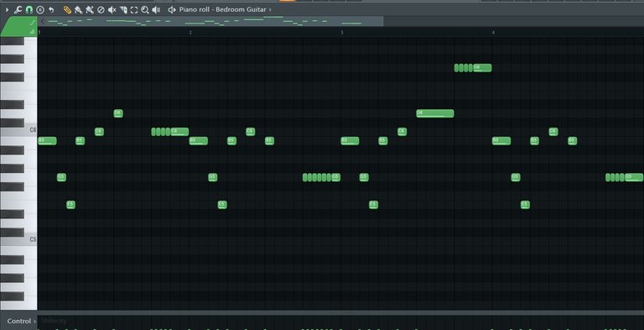Click the green corner note properties button

(19, 27)
